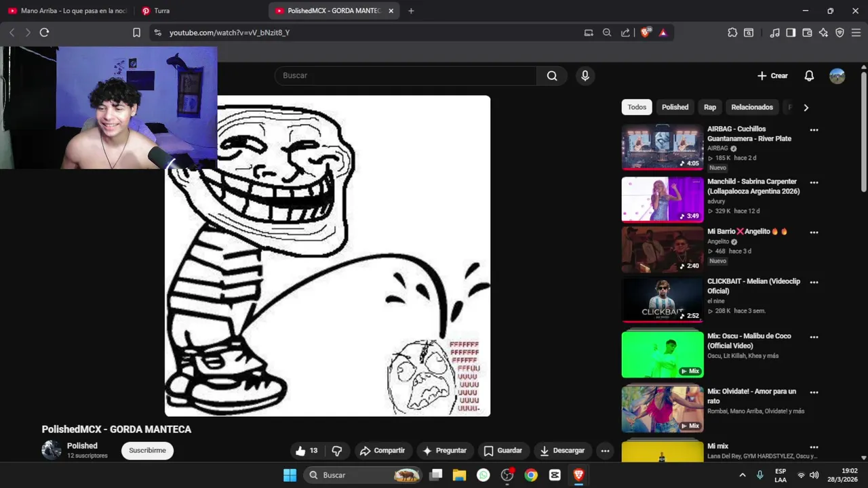This screenshot has height=488, width=868.
Task: Click the Guardar button
Action: pyautogui.click(x=503, y=451)
